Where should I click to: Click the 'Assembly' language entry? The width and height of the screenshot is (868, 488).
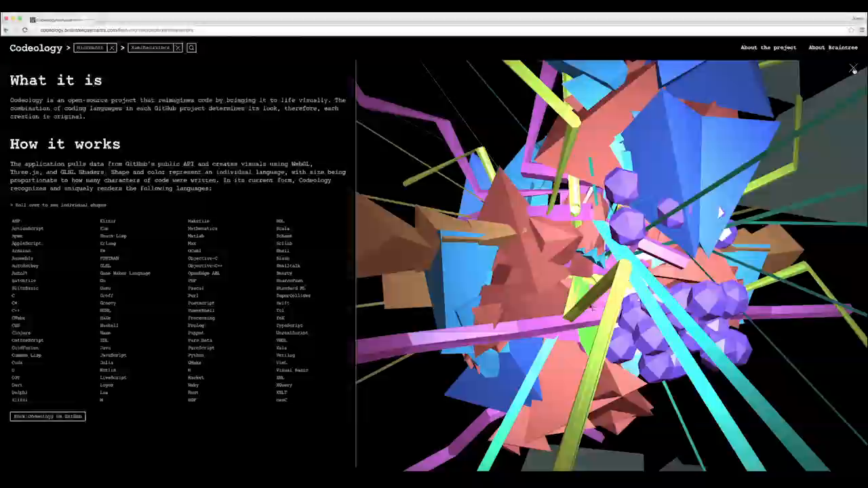pos(22,258)
